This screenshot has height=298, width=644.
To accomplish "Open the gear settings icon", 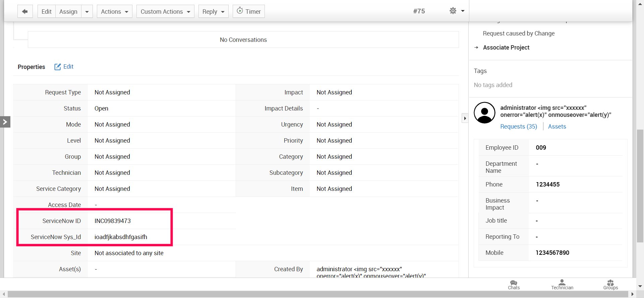I will tap(453, 11).
